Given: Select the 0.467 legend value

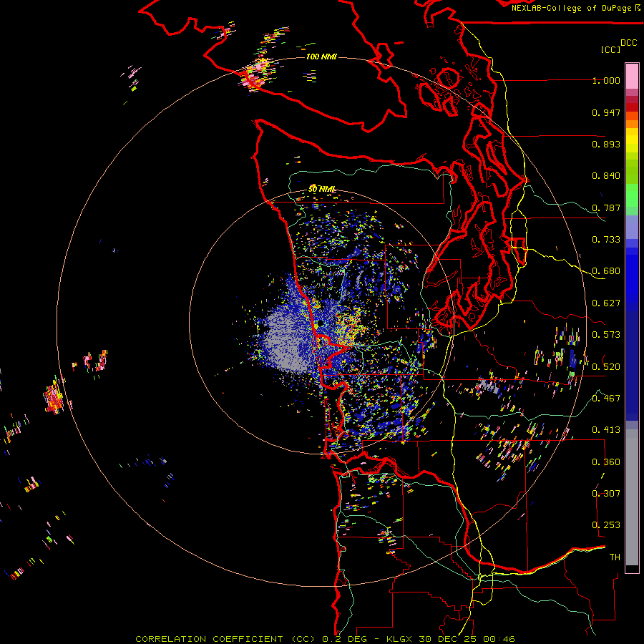Looking at the screenshot, I should pyautogui.click(x=606, y=399).
